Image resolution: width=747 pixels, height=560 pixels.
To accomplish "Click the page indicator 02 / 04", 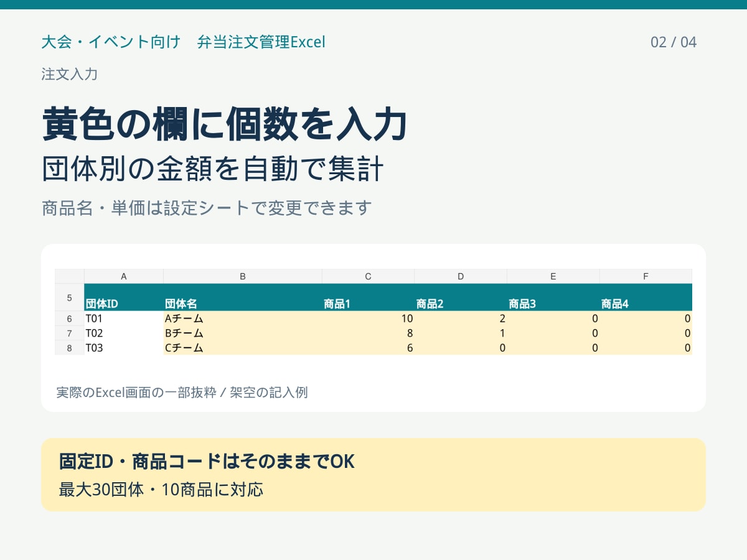I will pos(674,42).
